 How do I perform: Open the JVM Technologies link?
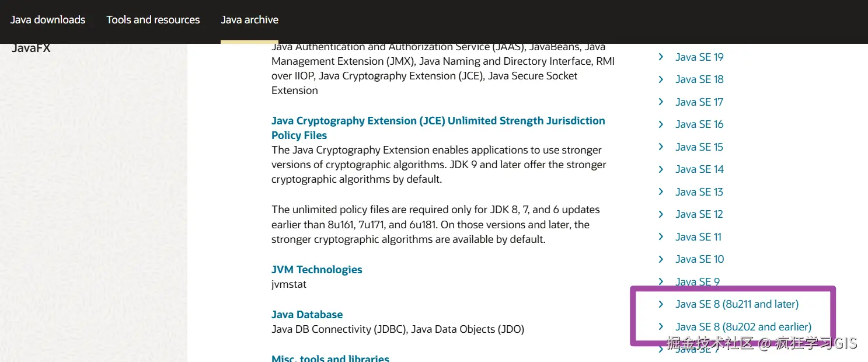tap(316, 269)
